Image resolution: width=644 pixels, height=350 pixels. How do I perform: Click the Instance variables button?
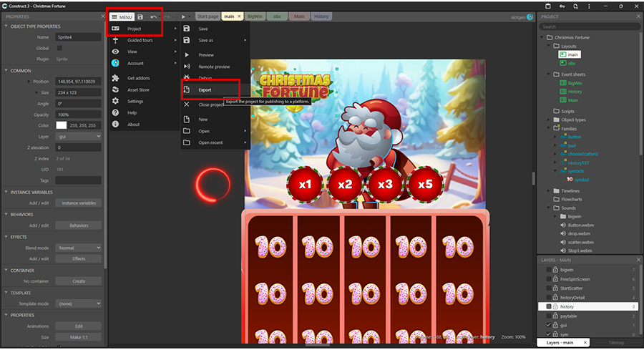79,203
